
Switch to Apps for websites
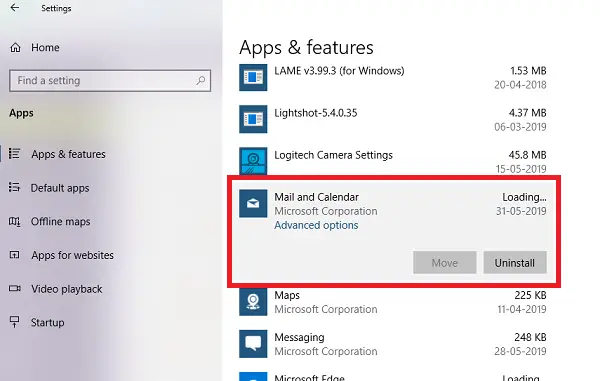tap(72, 255)
